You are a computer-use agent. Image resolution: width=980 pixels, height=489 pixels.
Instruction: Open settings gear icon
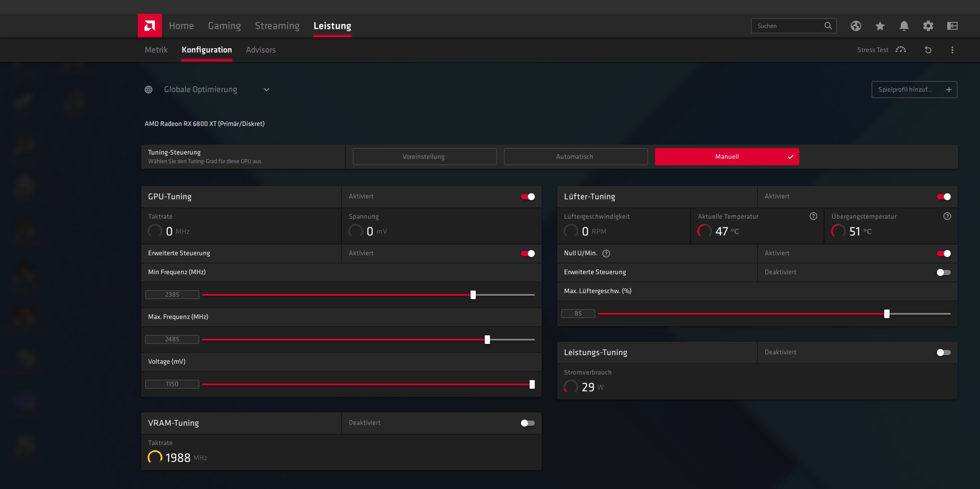point(928,26)
